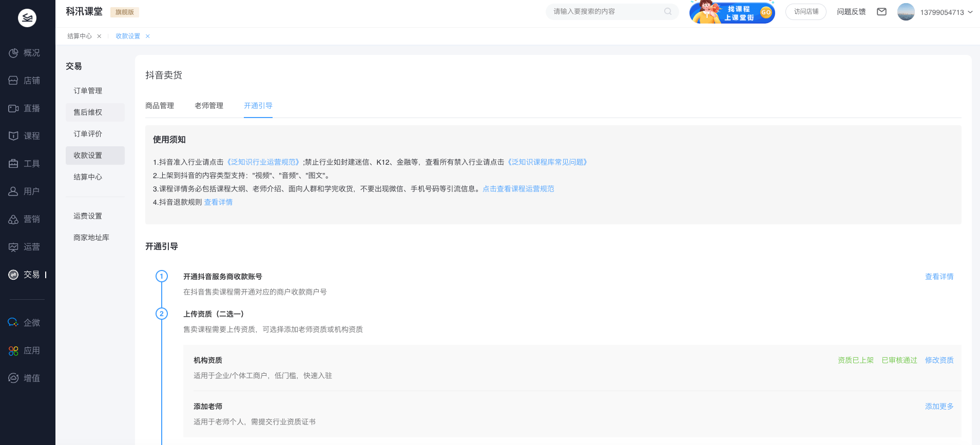Open the 交易 trade sidebar icon
Viewport: 980px width, 445px height.
tap(13, 275)
